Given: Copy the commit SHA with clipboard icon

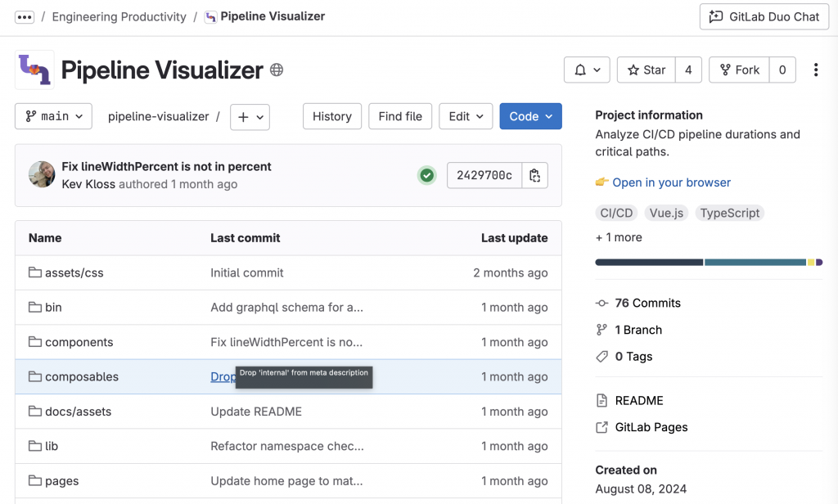Looking at the screenshot, I should tap(534, 175).
